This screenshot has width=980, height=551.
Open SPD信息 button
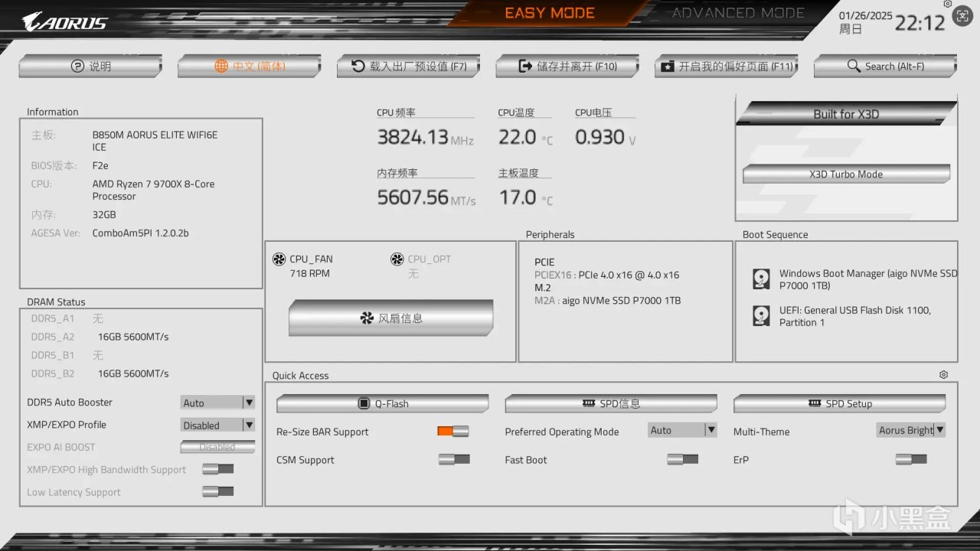tap(611, 403)
